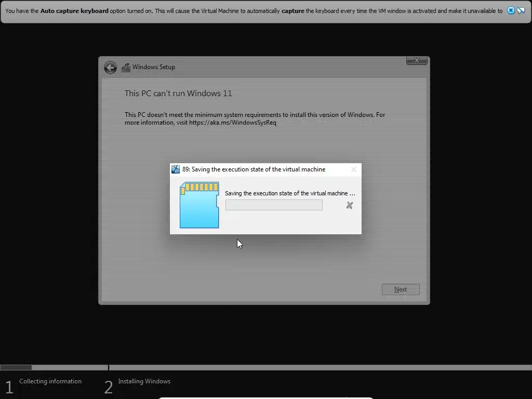Click 'This PC can't run Windows 11' heading
This screenshot has width=532, height=399.
(178, 94)
